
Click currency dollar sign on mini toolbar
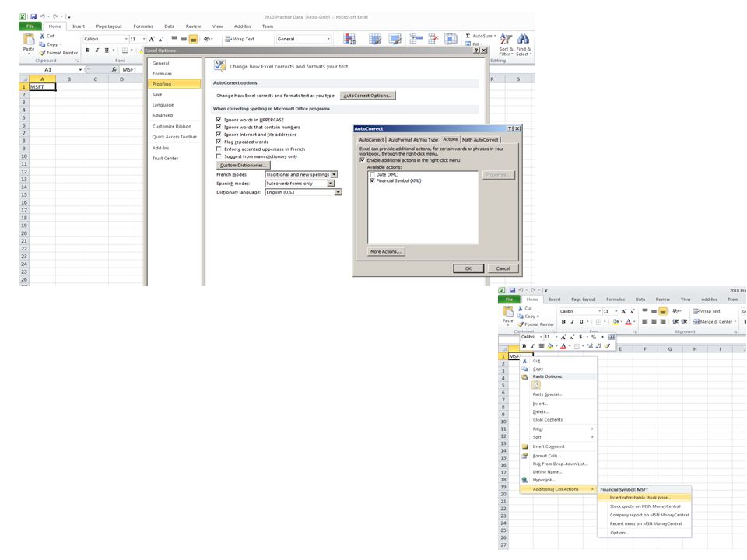tap(580, 337)
